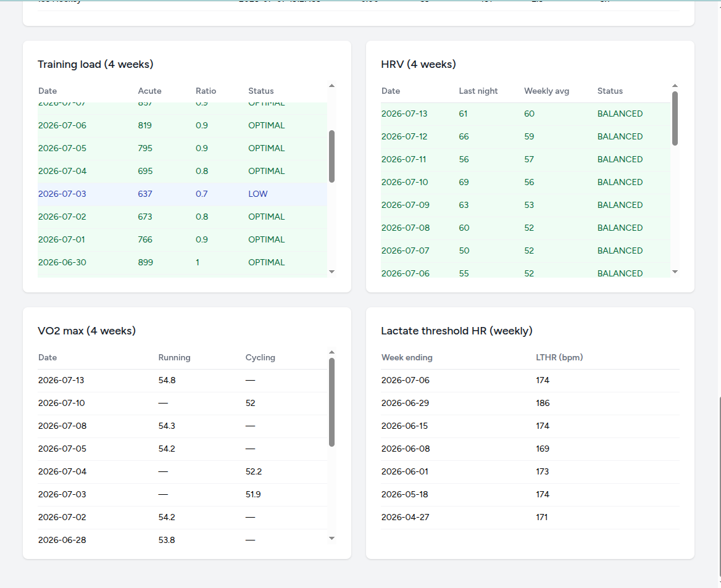Click the 'Running' column header
Image resolution: width=721 pixels, height=588 pixels.
point(174,358)
